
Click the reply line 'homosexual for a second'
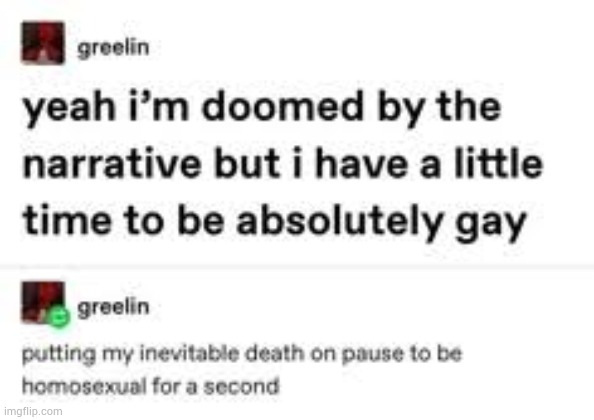150,387
